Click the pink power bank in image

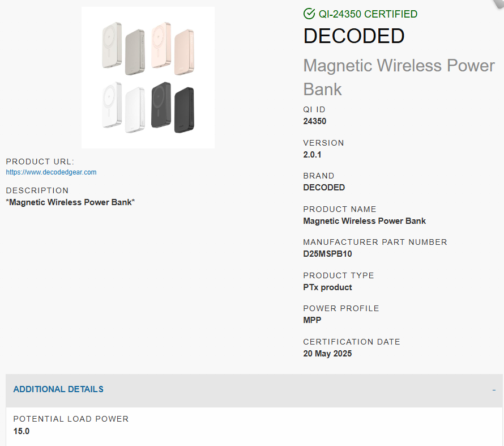(173, 48)
